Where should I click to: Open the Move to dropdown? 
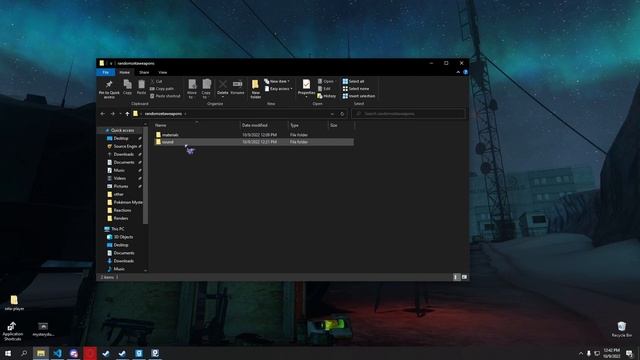click(192, 89)
